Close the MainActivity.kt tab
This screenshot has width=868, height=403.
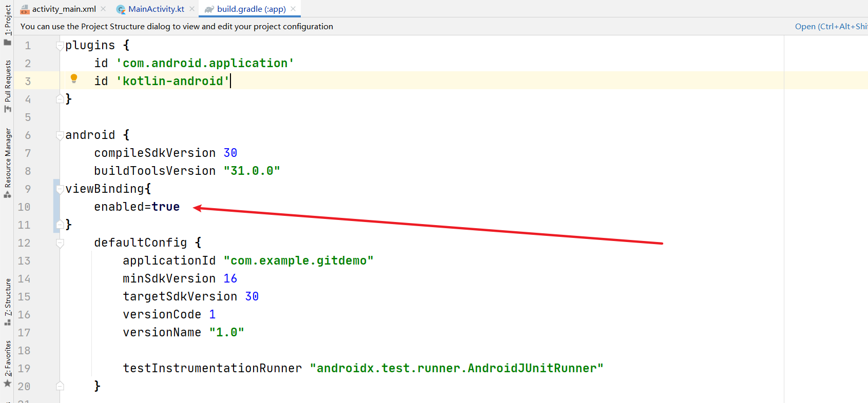pyautogui.click(x=192, y=9)
